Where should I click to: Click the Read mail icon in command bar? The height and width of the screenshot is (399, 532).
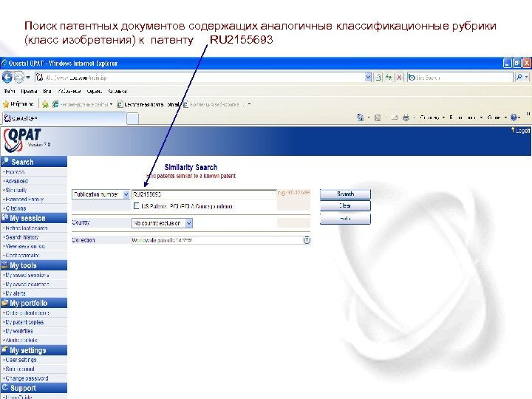[395, 117]
